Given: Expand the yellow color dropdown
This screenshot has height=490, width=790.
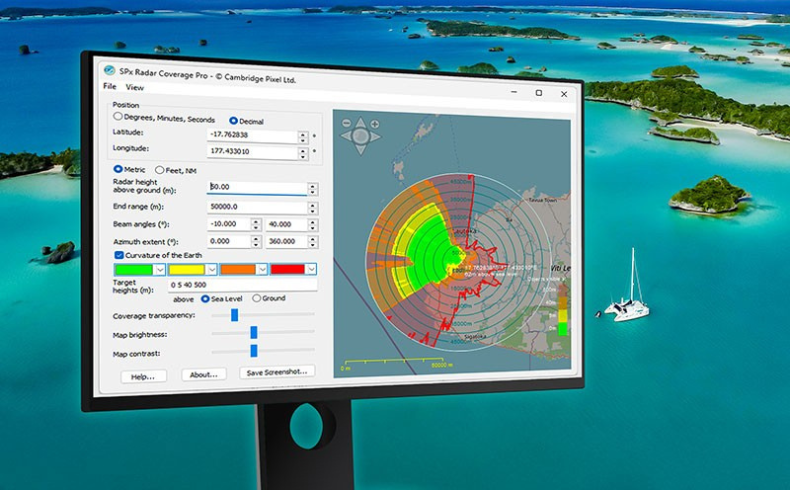Looking at the screenshot, I should [212, 269].
